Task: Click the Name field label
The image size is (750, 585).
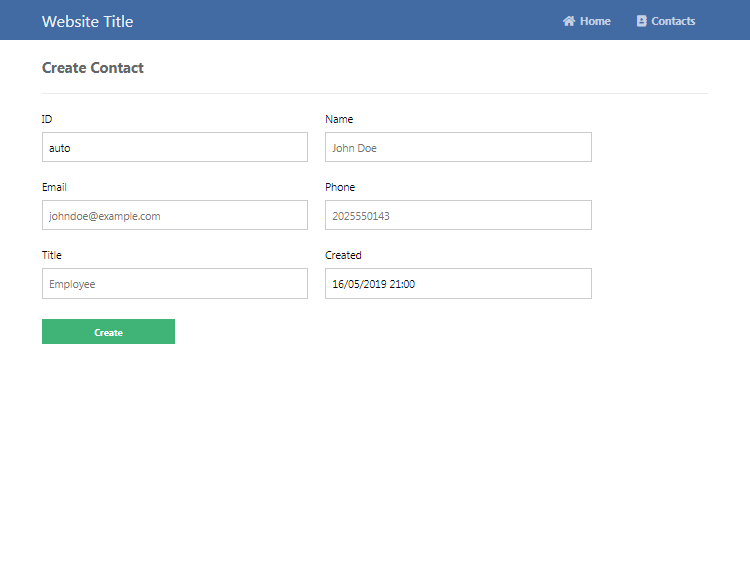Action: point(339,119)
